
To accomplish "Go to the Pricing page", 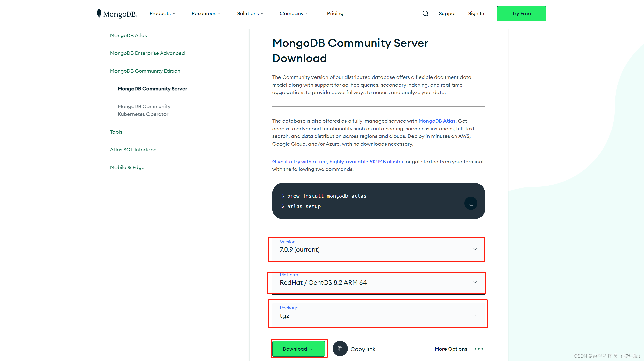I will (x=335, y=13).
